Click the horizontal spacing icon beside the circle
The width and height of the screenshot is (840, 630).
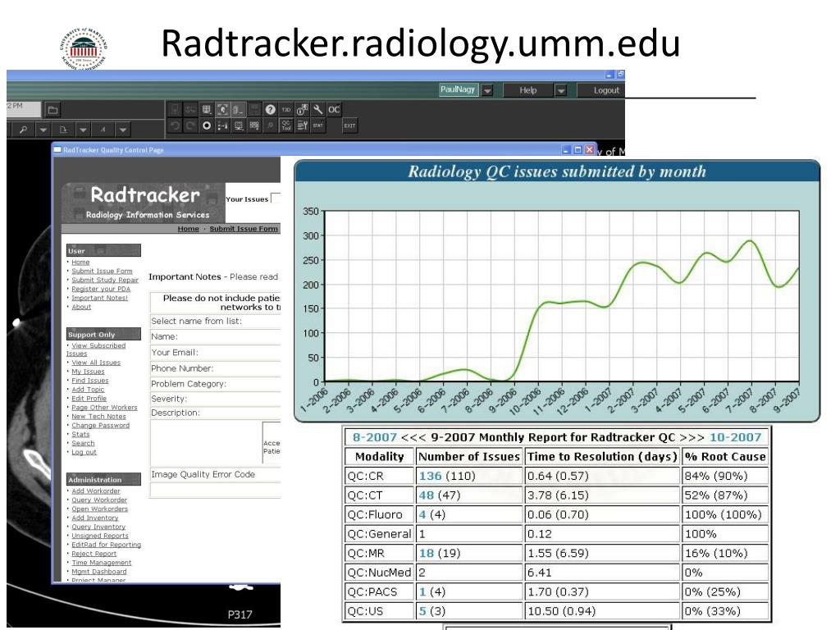click(222, 126)
